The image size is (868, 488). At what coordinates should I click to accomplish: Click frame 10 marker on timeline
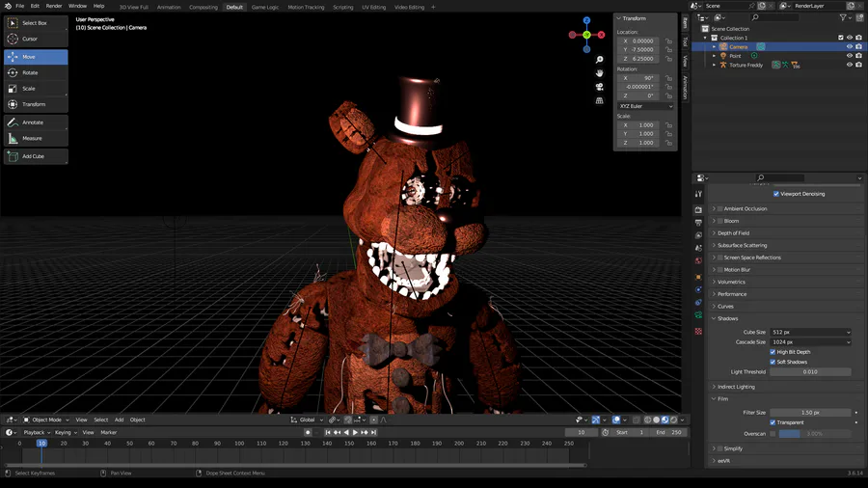(x=41, y=444)
